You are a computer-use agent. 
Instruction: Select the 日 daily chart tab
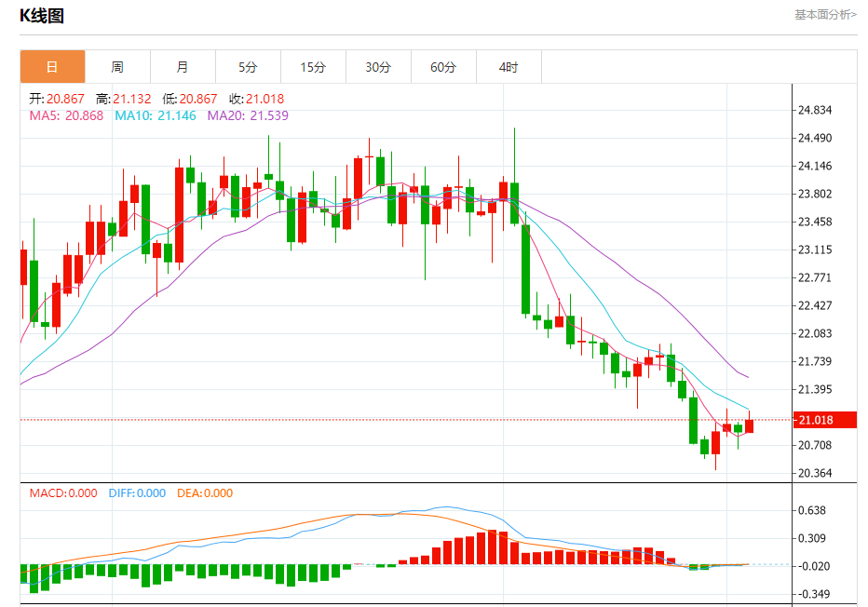point(52,67)
